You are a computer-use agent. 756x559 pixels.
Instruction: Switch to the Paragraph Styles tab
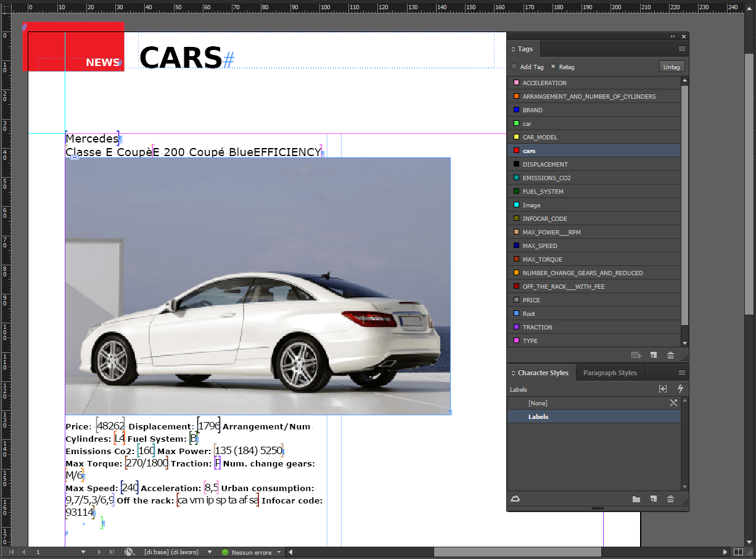610,372
